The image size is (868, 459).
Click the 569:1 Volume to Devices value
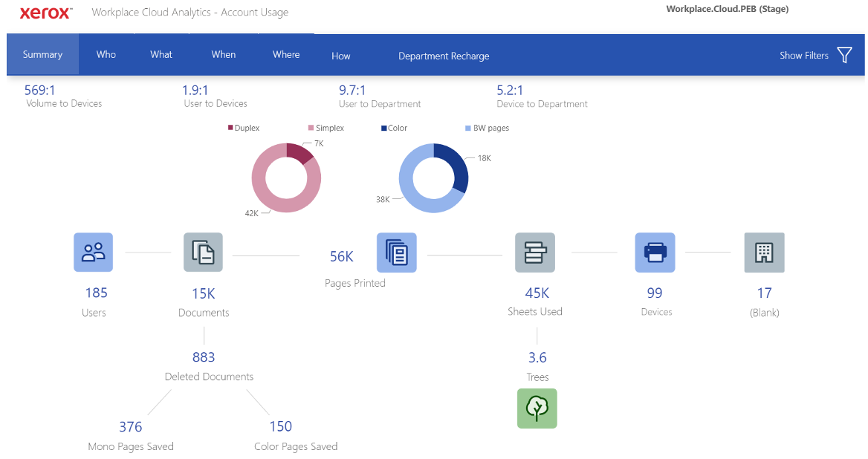click(x=40, y=90)
